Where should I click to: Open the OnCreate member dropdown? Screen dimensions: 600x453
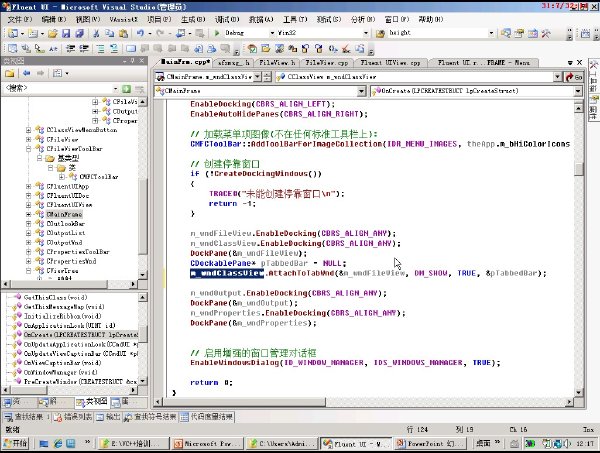tap(578, 91)
